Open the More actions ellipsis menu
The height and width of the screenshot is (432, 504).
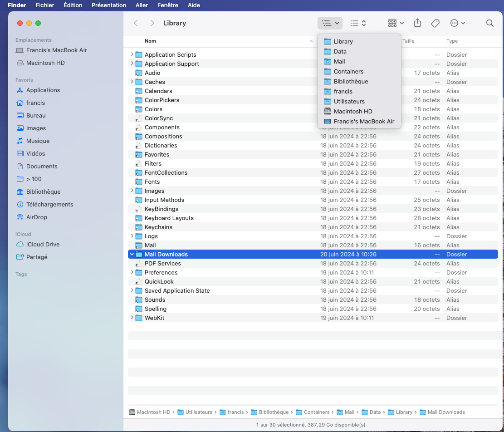[457, 23]
